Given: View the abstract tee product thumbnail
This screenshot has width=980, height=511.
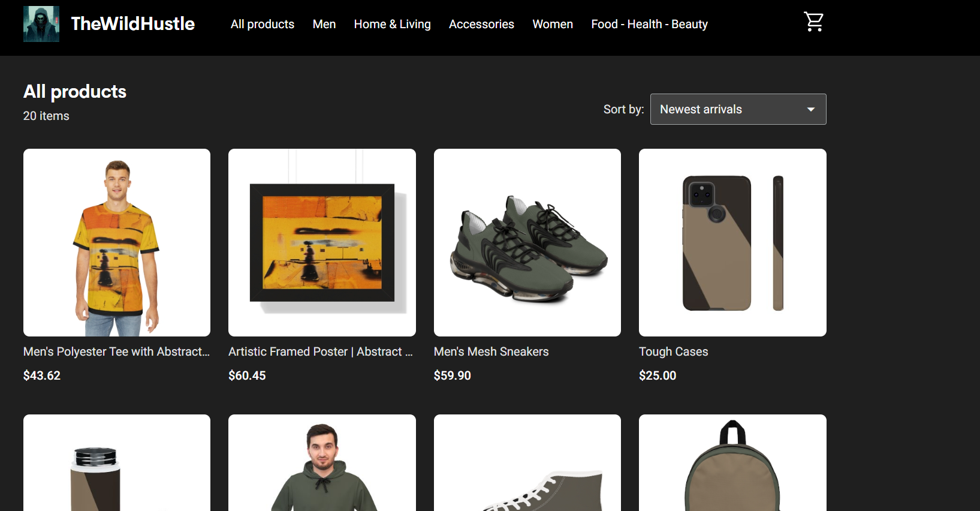Looking at the screenshot, I should click(117, 242).
